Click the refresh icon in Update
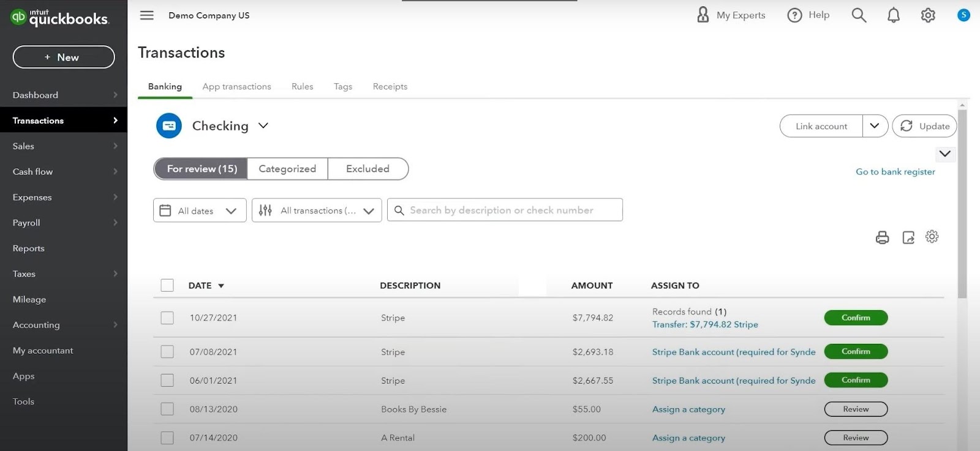980x451 pixels. pyautogui.click(x=907, y=126)
